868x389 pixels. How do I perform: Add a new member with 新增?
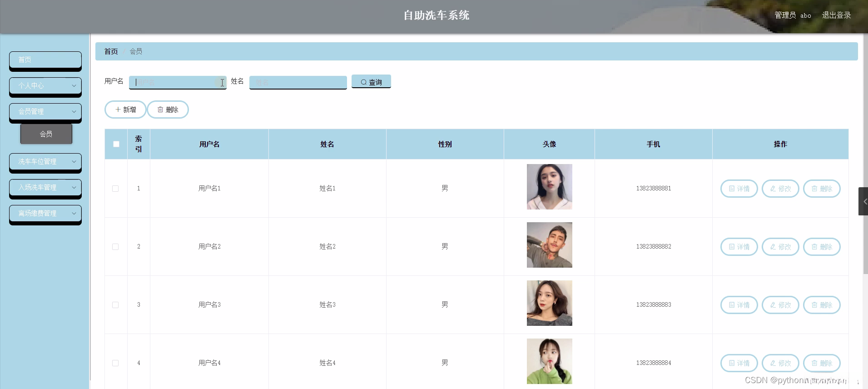pos(125,110)
